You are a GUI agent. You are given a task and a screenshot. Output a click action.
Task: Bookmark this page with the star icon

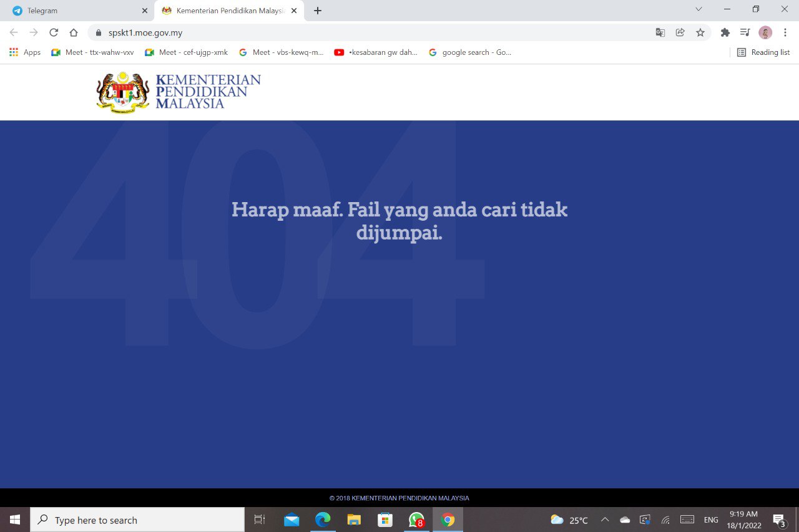coord(700,32)
